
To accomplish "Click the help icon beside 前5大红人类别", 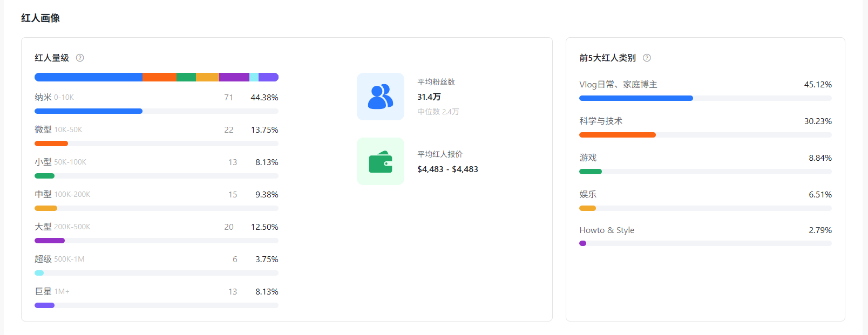I will (x=647, y=58).
